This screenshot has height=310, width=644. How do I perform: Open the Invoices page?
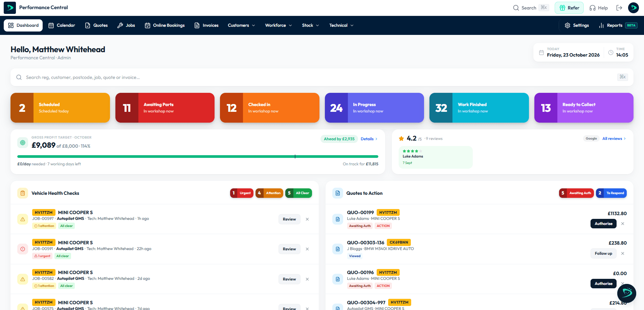206,25
